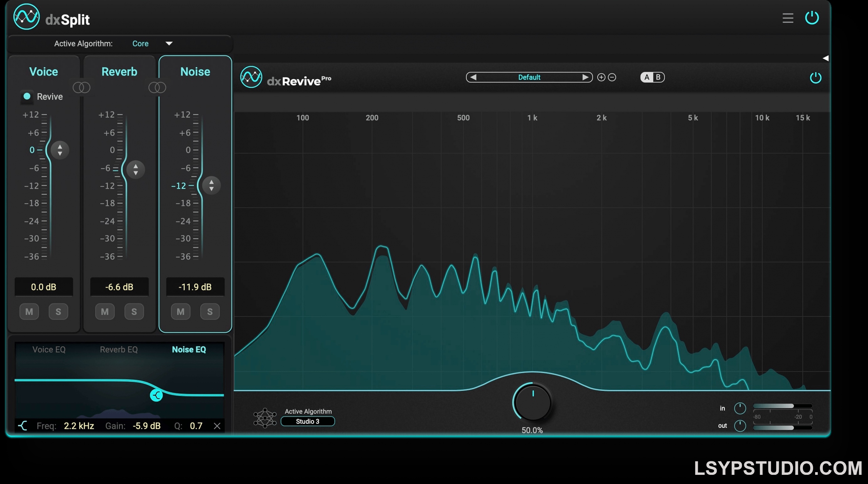
Task: Open the Studio 3 algorithm selector
Action: tap(308, 421)
